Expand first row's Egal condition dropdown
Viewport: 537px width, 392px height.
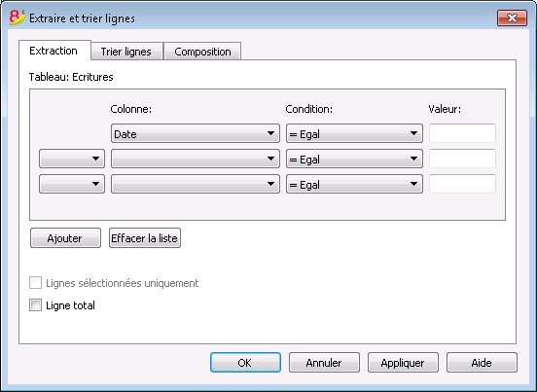tap(354, 133)
